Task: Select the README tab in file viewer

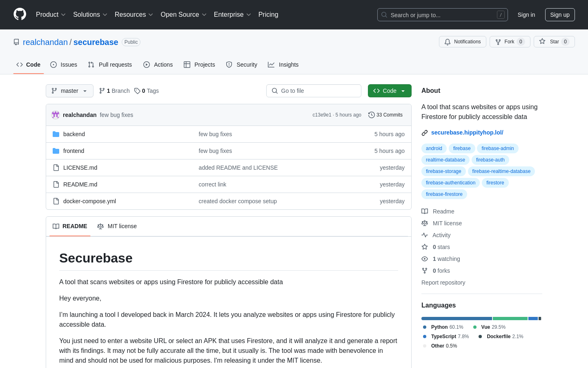Action: [70, 226]
